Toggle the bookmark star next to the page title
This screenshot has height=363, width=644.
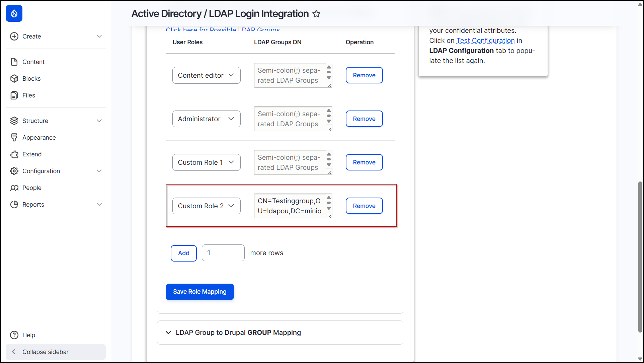316,14
